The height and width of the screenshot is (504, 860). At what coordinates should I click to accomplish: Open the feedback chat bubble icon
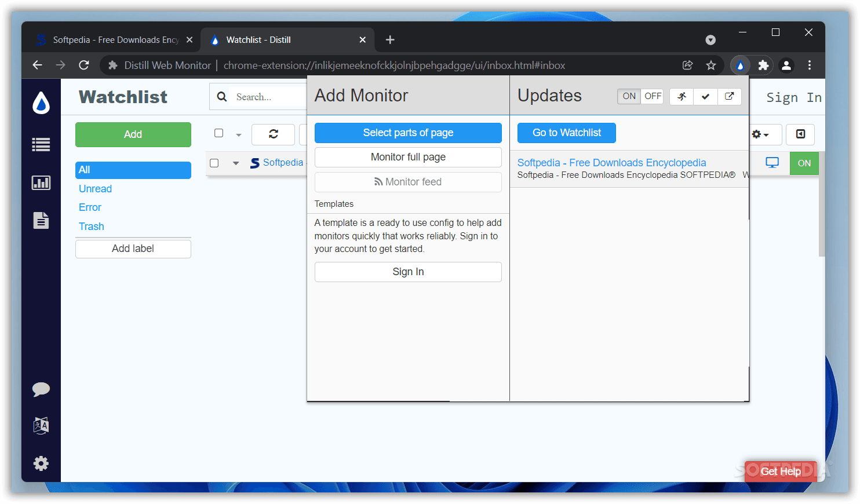41,389
